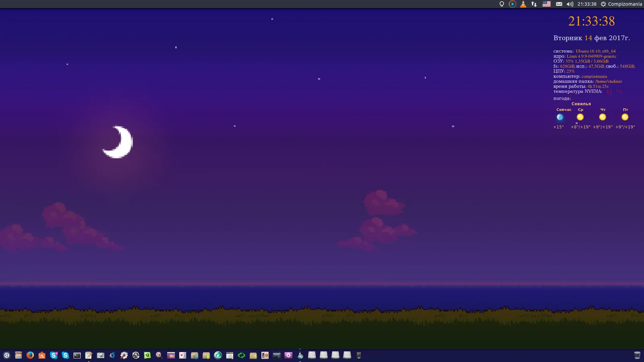Click the '4h 51m 25s' uptime value
Image resolution: width=644 pixels, height=362 pixels.
[x=598, y=86]
